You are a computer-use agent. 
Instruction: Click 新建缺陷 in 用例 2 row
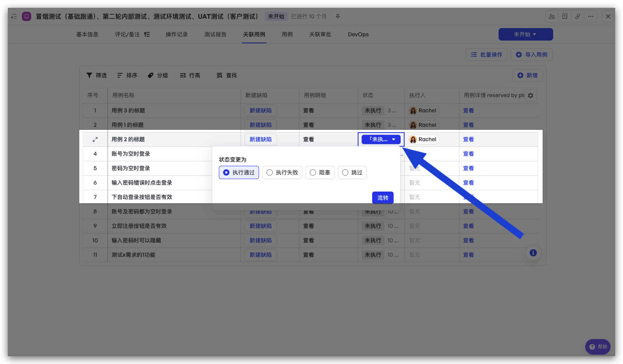261,139
